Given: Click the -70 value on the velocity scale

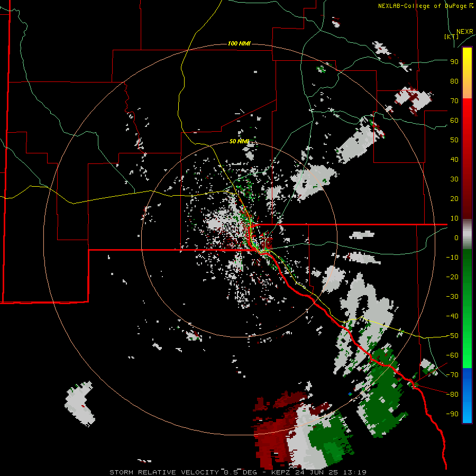Looking at the screenshot, I should 452,375.
